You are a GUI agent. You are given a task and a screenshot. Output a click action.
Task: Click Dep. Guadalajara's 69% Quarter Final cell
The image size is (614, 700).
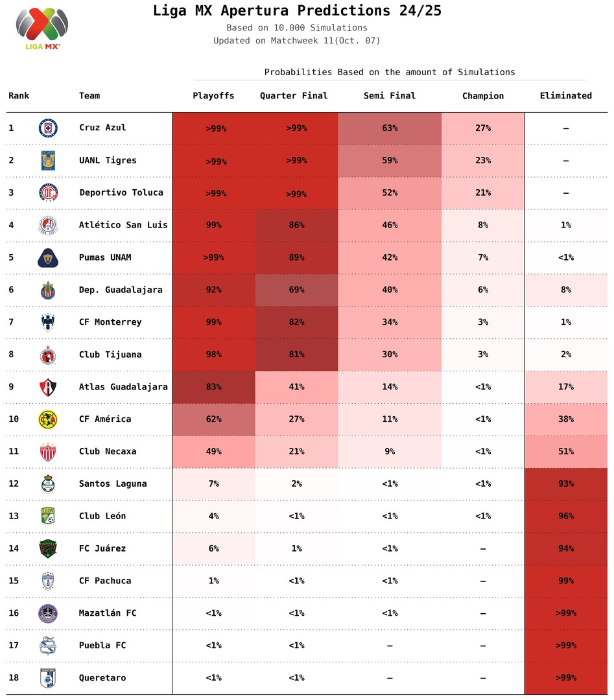pos(296,290)
